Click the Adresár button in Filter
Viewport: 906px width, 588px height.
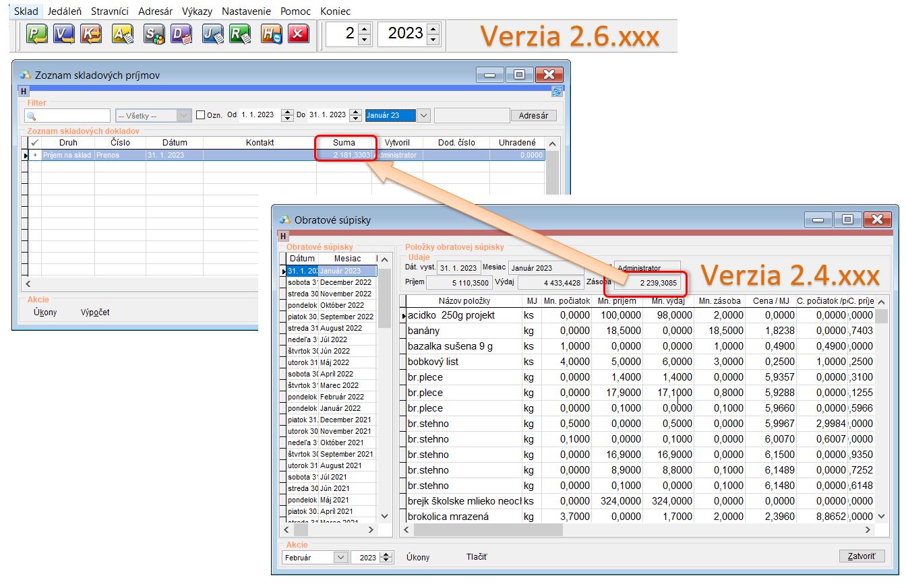533,115
